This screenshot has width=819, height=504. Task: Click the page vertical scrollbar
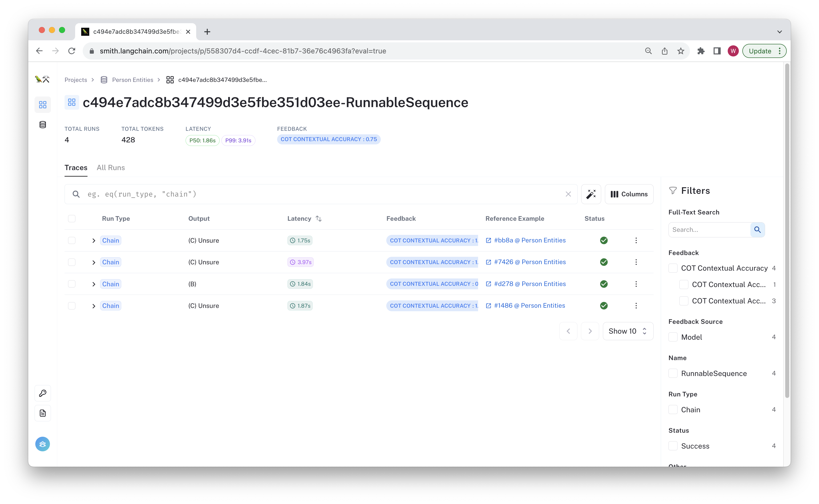(787, 231)
